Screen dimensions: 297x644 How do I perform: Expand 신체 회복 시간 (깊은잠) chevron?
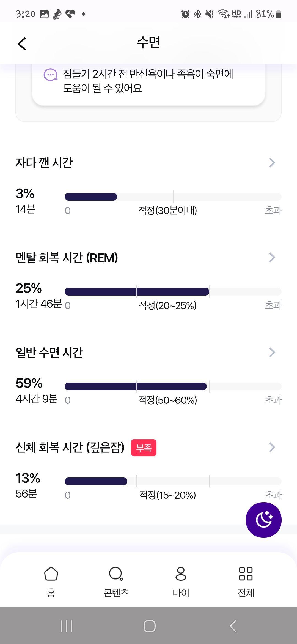[x=272, y=447]
